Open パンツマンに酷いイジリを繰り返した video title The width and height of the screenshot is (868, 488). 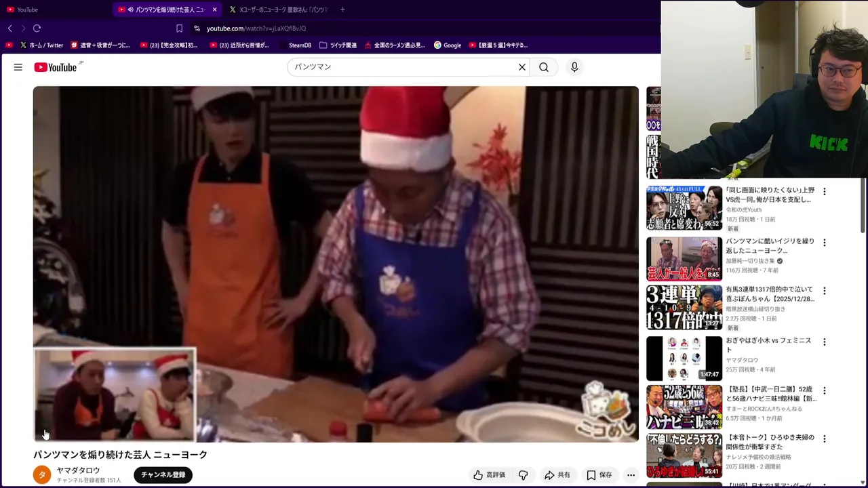[x=770, y=245]
